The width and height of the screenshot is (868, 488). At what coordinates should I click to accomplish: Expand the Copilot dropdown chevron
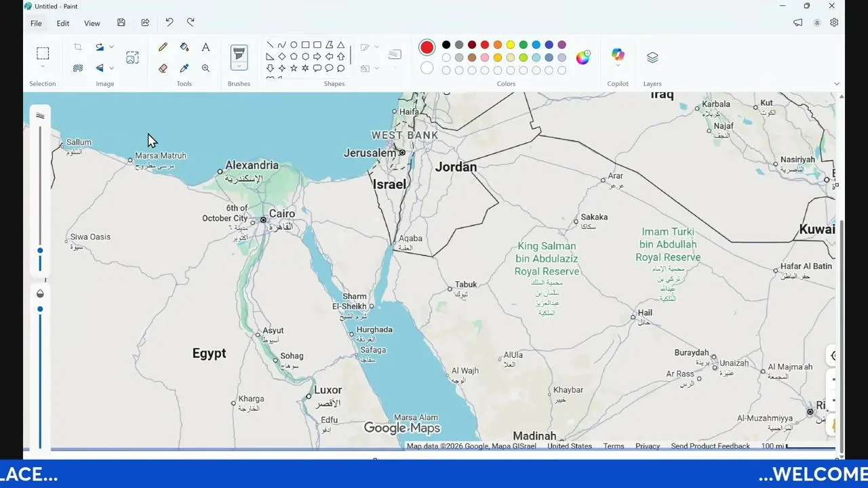pos(618,66)
